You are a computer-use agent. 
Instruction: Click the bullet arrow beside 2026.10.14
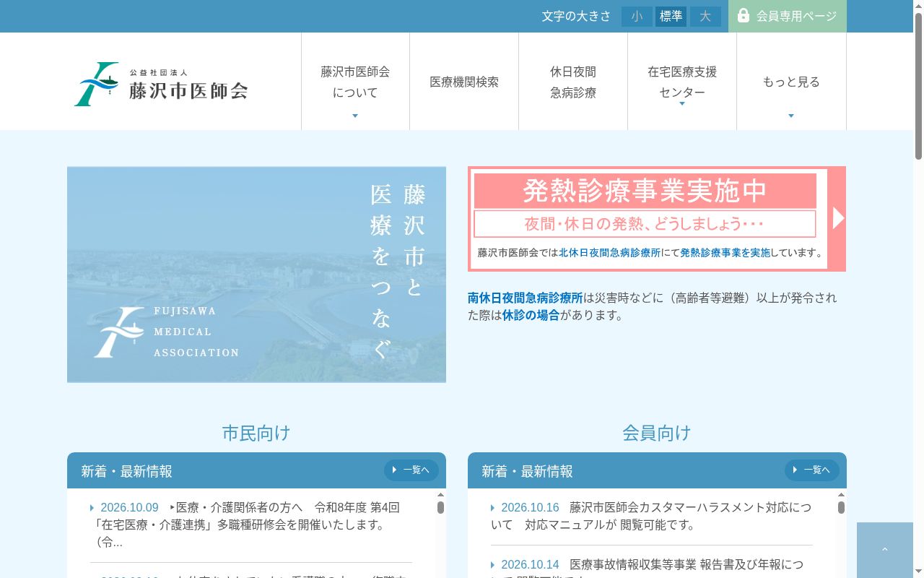pyautogui.click(x=493, y=565)
